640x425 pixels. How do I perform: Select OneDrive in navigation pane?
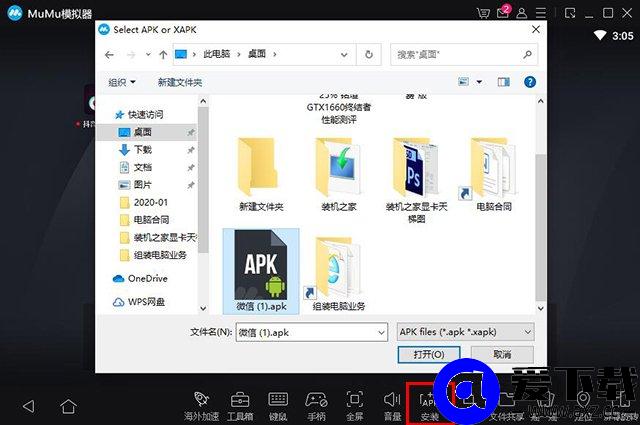point(140,278)
